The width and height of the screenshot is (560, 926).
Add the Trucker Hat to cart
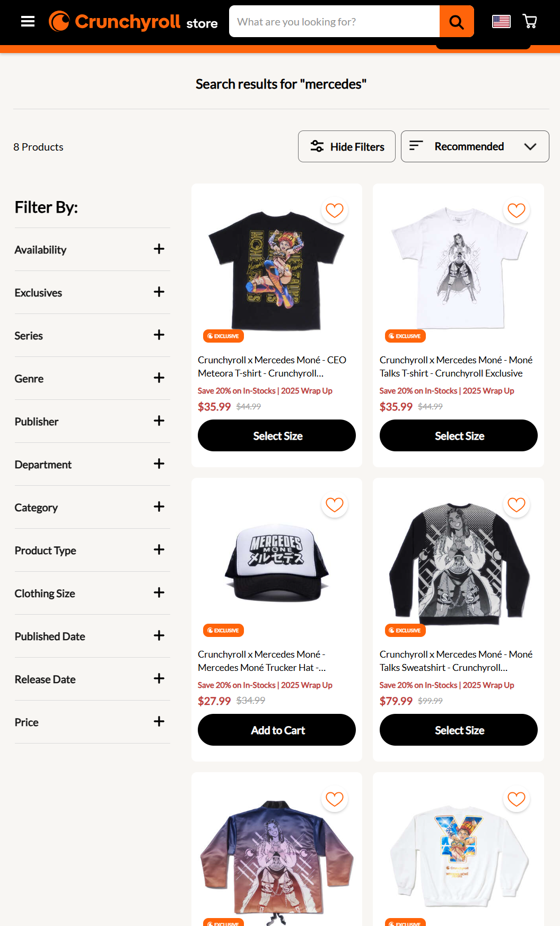277,730
